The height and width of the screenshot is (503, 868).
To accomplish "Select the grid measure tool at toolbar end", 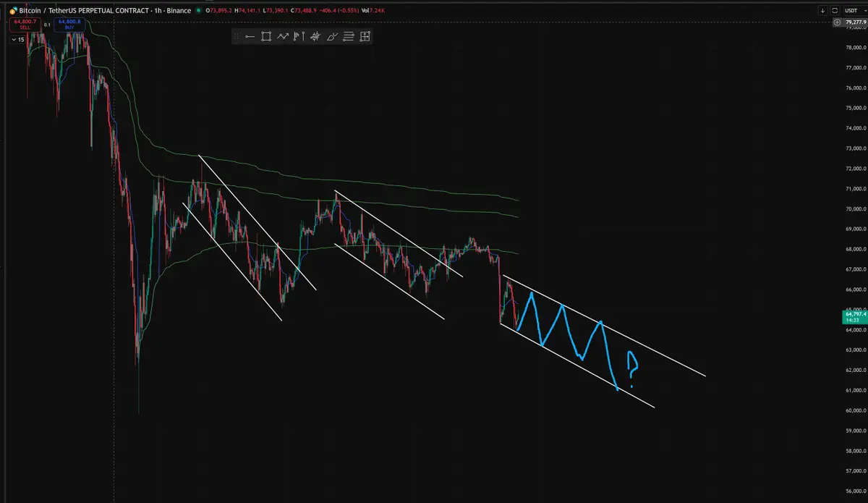I will [365, 36].
